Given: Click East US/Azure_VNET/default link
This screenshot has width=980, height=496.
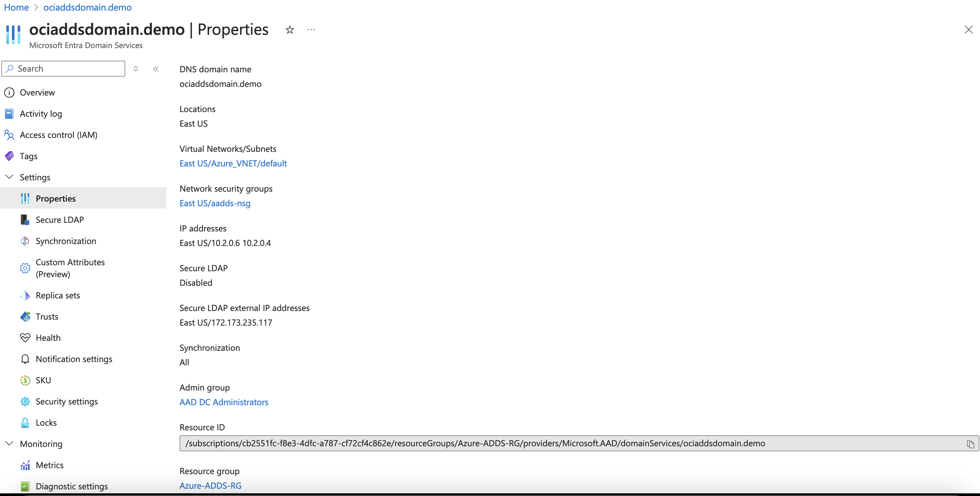Looking at the screenshot, I should click(x=233, y=162).
